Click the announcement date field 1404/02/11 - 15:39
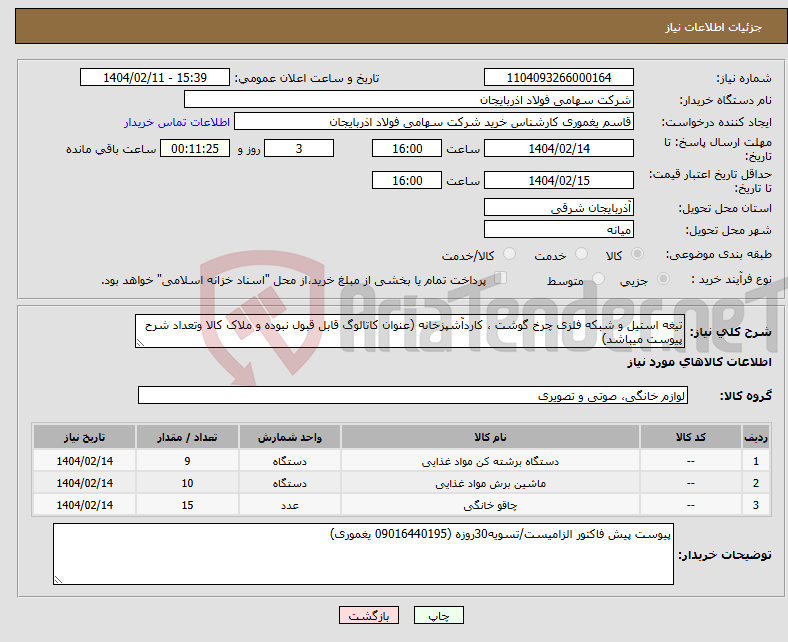 [155, 77]
